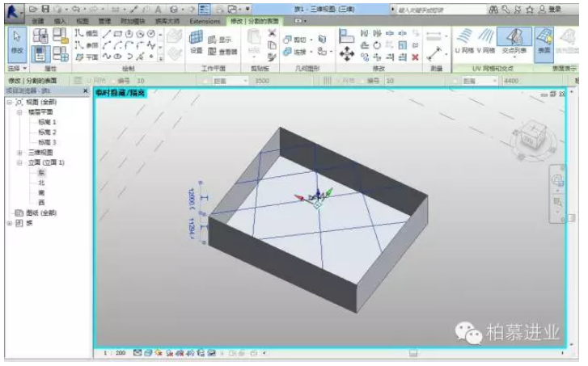Click the Rotate tool icon
Screen dimensions: 588x366
pyautogui.click(x=377, y=45)
